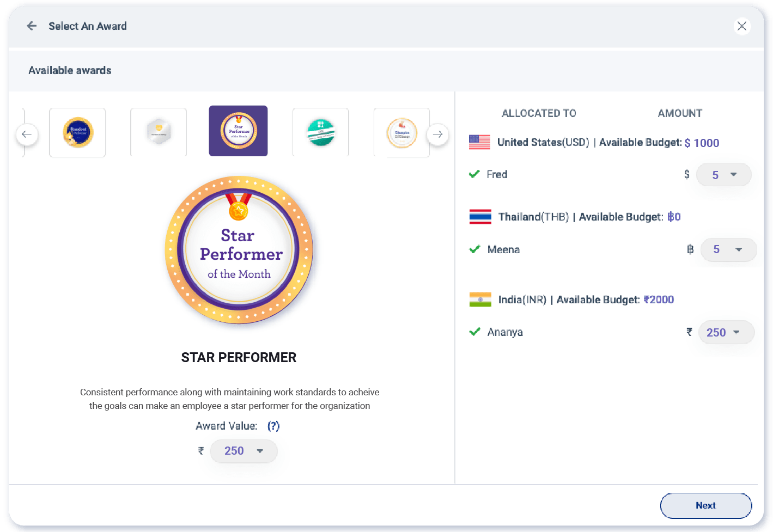Click the left carousel arrow for previous awards
Screen dimensions: 773x532
pos(27,133)
